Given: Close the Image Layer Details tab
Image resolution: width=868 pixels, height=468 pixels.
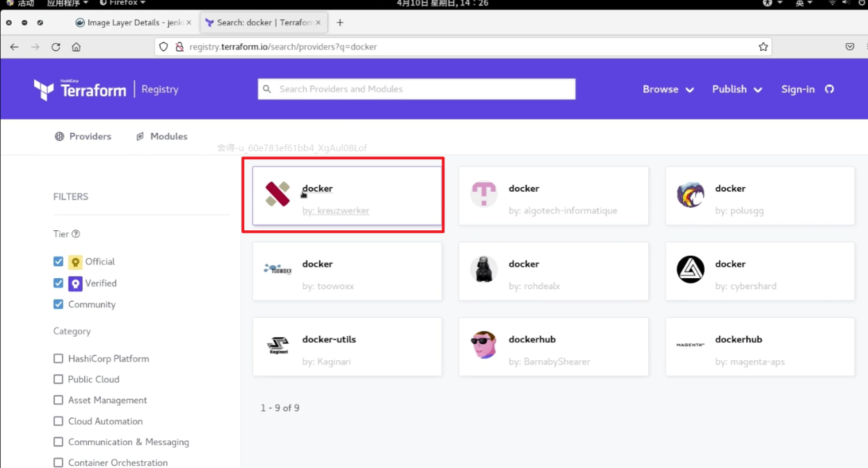Looking at the screenshot, I should click(188, 22).
